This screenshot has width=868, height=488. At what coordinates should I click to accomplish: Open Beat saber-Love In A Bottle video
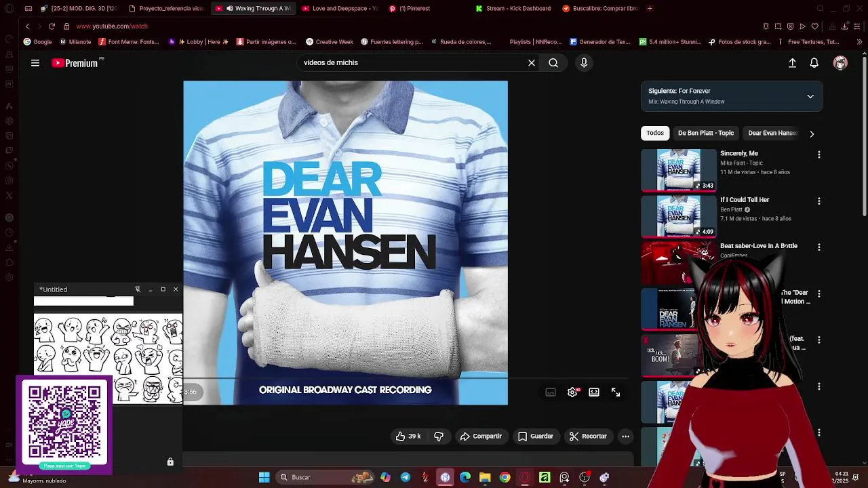point(758,246)
